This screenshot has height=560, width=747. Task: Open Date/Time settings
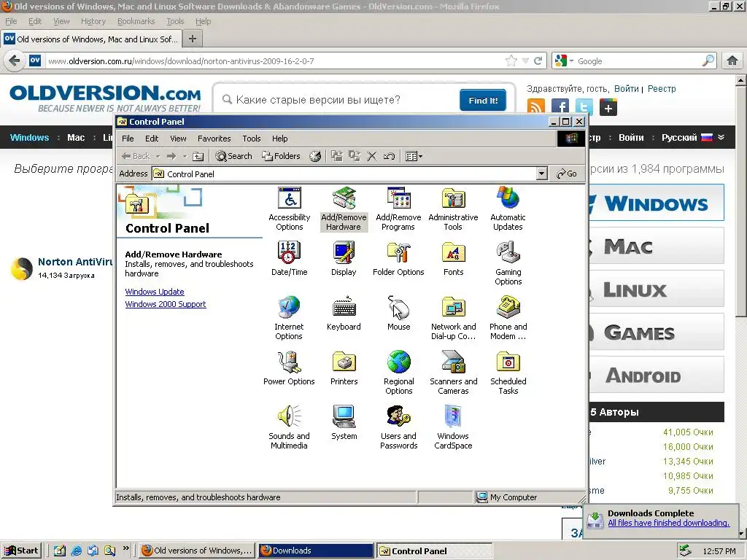pos(289,259)
